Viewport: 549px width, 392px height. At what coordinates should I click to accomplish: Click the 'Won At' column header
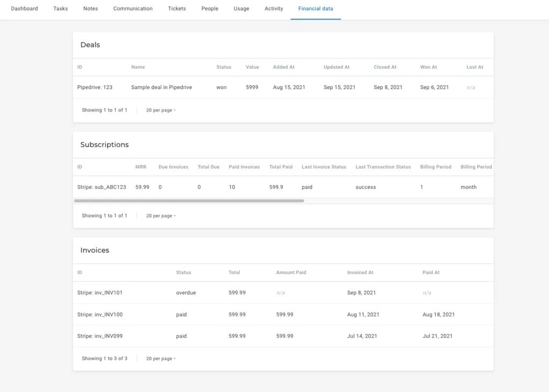coord(428,67)
